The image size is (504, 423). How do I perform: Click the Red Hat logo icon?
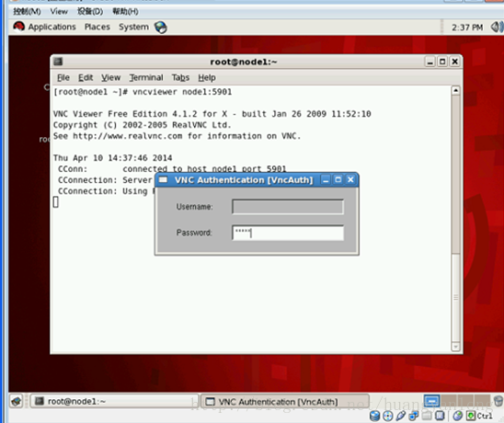pyautogui.click(x=19, y=27)
